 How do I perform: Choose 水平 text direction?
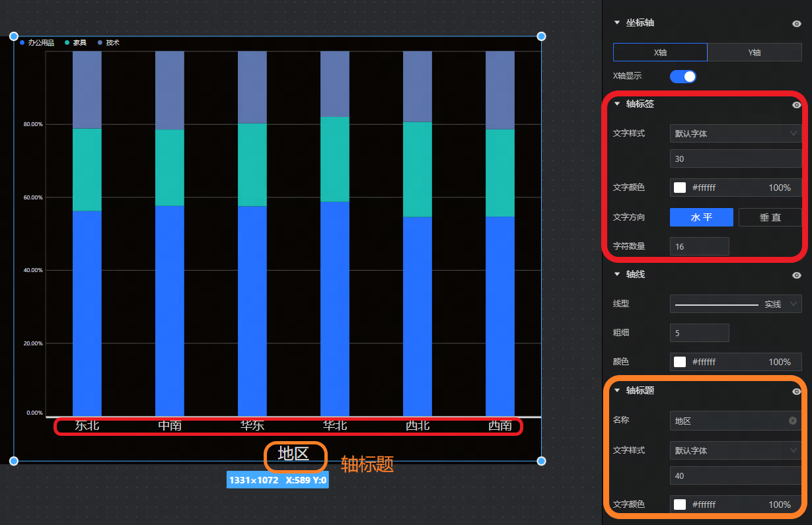coord(701,217)
